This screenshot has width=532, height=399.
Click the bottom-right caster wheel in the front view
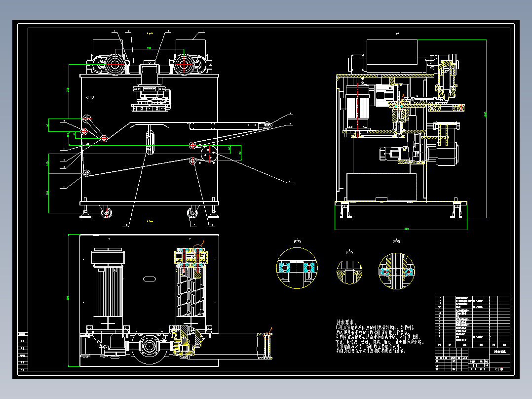(192, 213)
